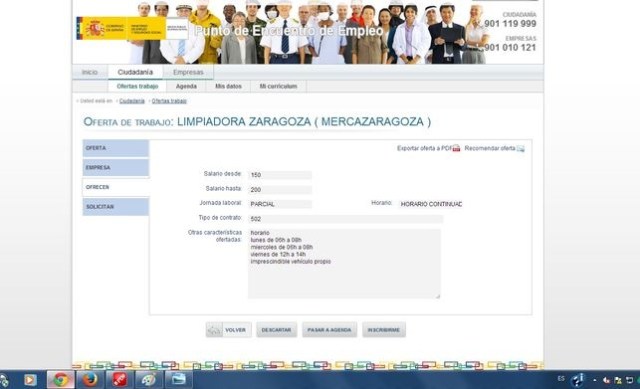This screenshot has width=640, height=389.
Task: Switch to the Empresas tab
Action: coord(188,72)
